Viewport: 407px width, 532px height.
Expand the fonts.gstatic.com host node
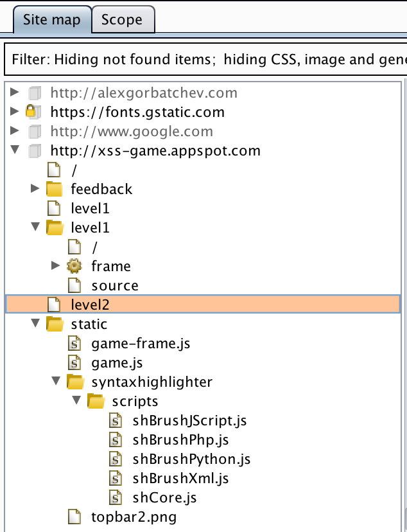tap(15, 112)
